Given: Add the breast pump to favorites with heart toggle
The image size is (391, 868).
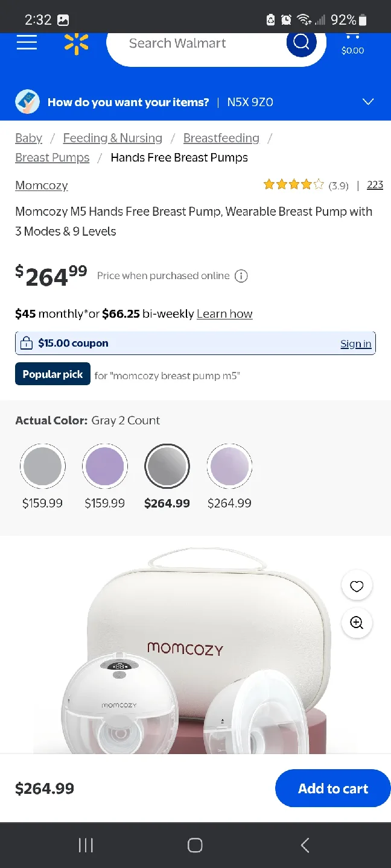Looking at the screenshot, I should click(x=357, y=585).
